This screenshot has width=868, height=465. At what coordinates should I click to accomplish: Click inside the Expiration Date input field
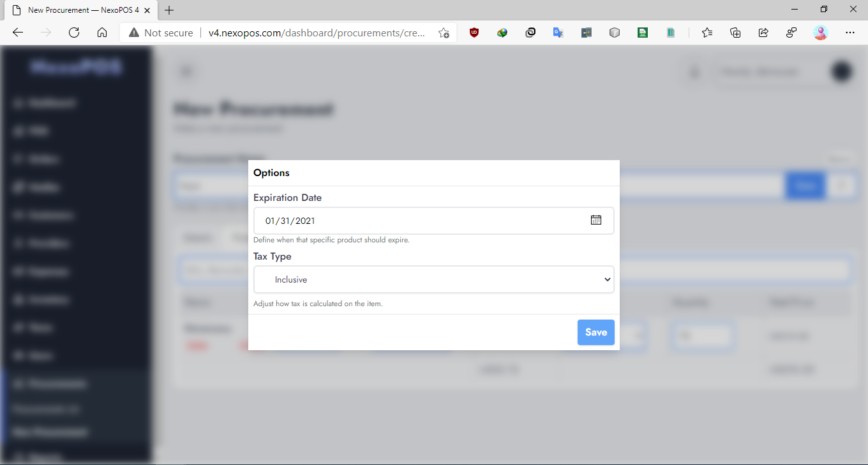pyautogui.click(x=383, y=220)
